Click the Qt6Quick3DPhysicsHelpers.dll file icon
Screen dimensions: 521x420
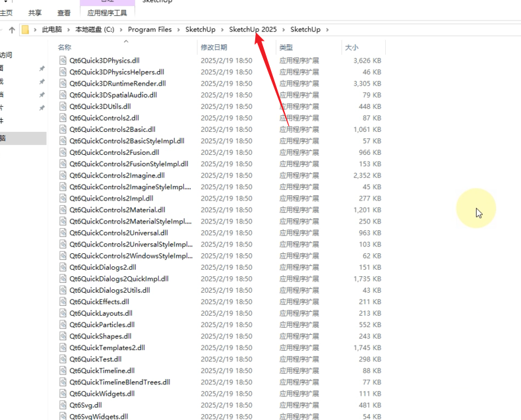[63, 72]
